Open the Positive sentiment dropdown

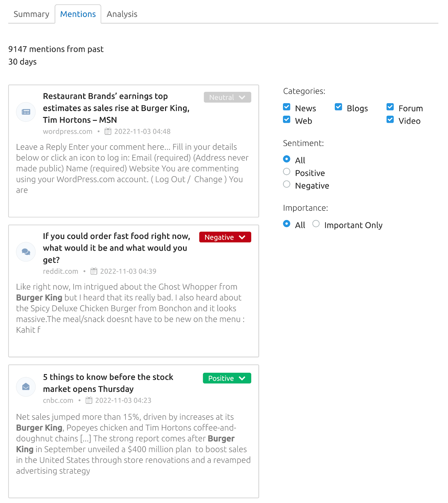pyautogui.click(x=227, y=378)
